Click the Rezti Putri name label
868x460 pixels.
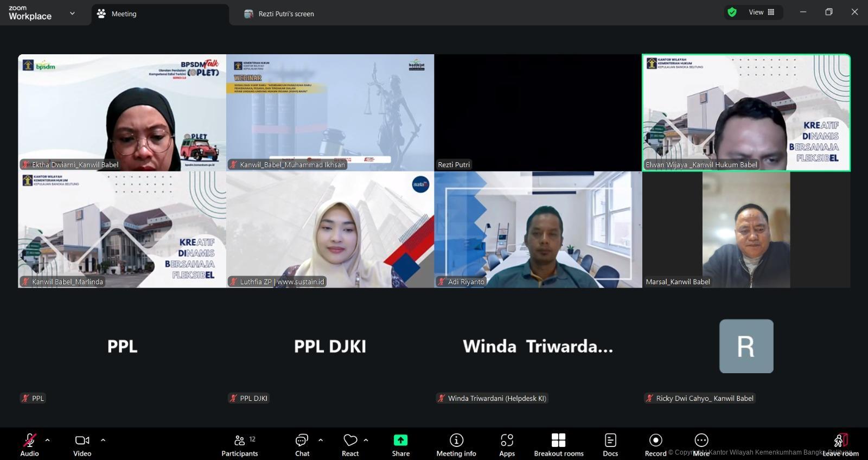454,164
